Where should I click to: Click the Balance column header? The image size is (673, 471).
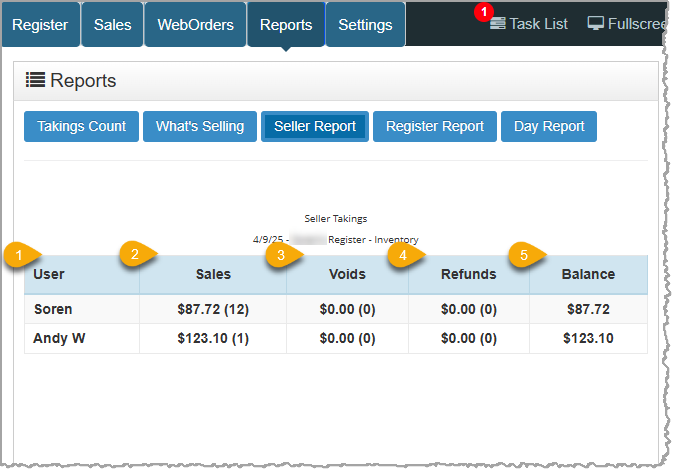(x=588, y=274)
